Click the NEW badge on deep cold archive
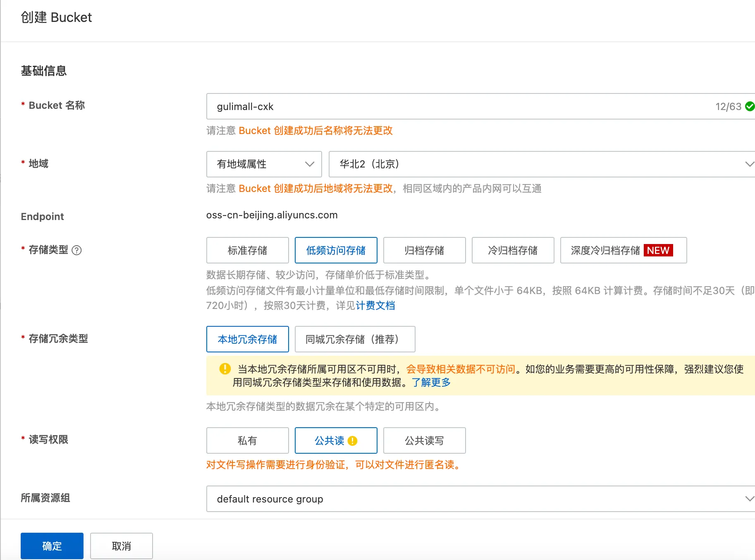This screenshot has height=560, width=755. tap(658, 250)
